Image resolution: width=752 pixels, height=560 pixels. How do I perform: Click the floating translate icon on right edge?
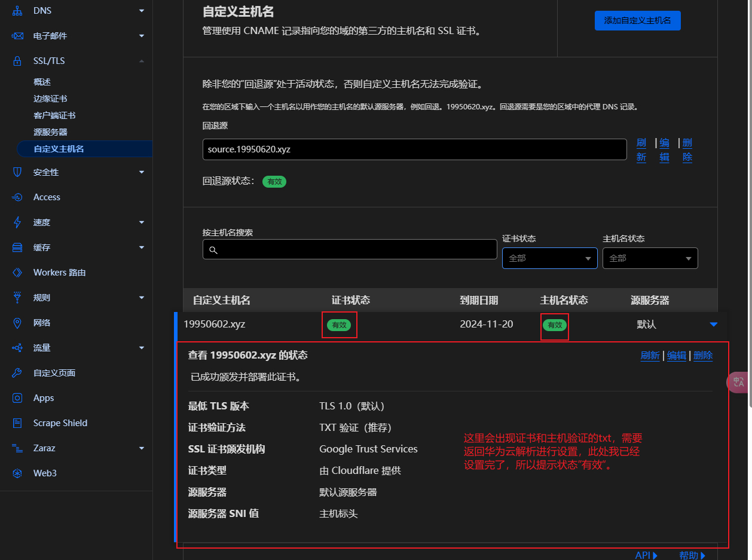tap(739, 382)
